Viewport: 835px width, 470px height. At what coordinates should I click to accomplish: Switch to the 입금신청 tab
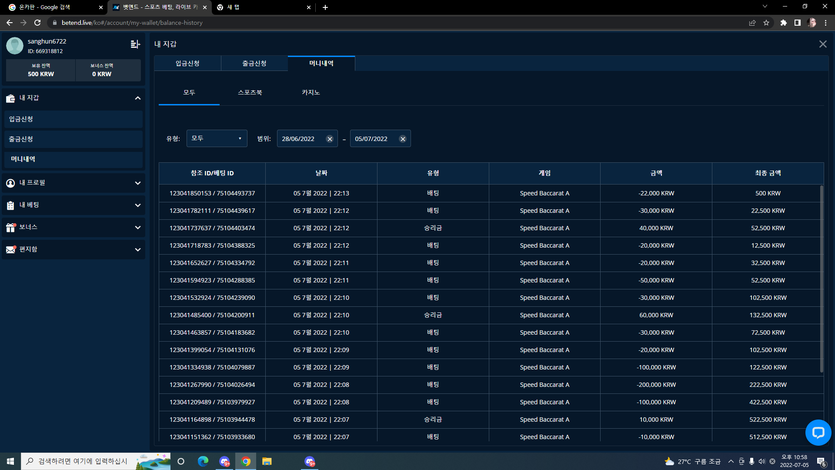click(x=187, y=63)
